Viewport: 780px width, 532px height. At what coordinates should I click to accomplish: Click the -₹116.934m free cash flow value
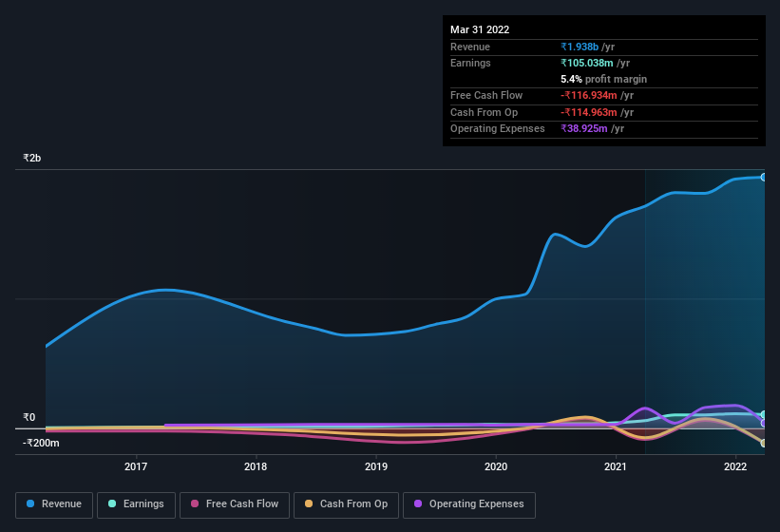589,95
